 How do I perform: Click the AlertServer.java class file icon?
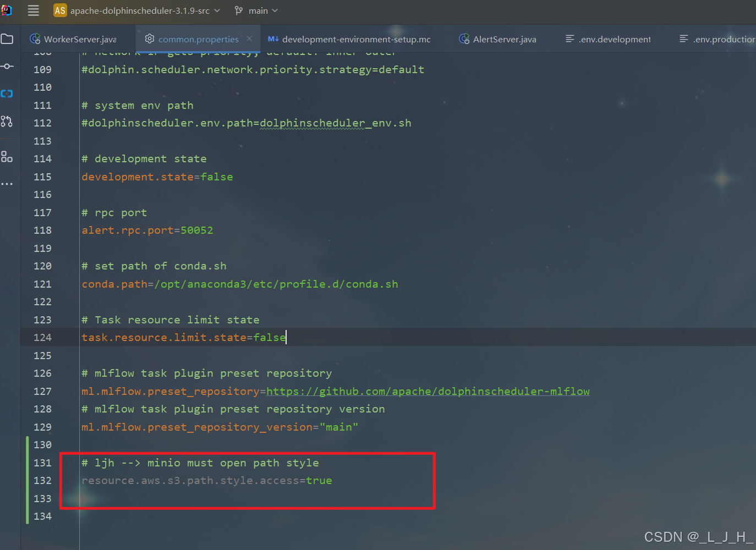[x=464, y=39]
